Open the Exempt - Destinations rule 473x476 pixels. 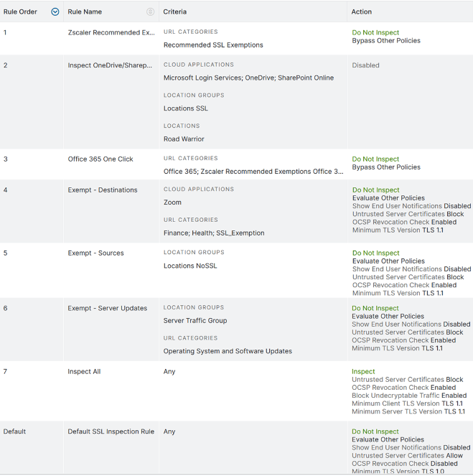point(103,190)
